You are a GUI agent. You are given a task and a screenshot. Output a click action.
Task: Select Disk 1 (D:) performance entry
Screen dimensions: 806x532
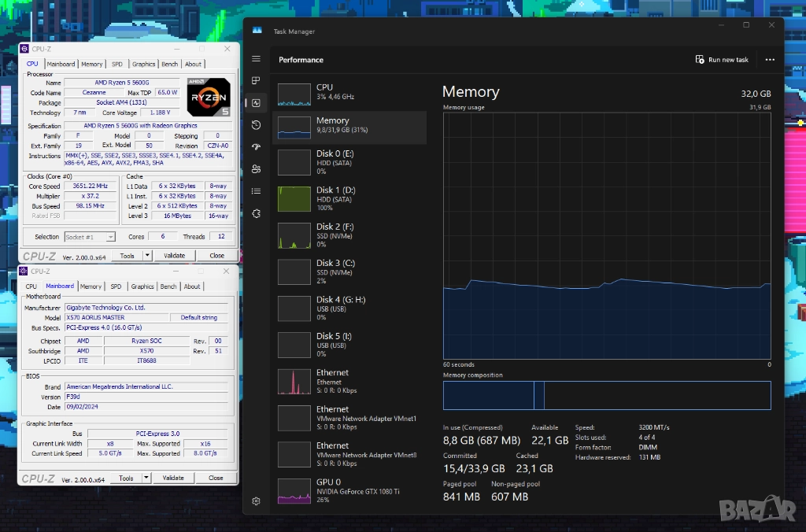click(349, 198)
